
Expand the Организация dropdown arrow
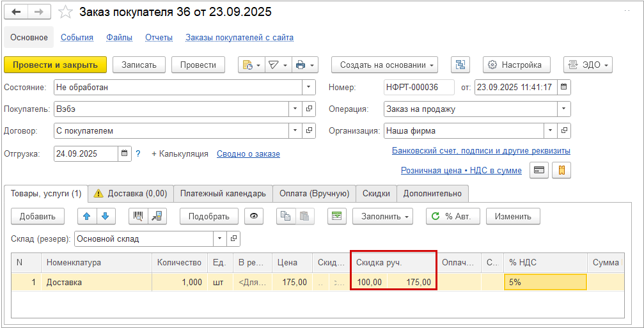pyautogui.click(x=551, y=131)
